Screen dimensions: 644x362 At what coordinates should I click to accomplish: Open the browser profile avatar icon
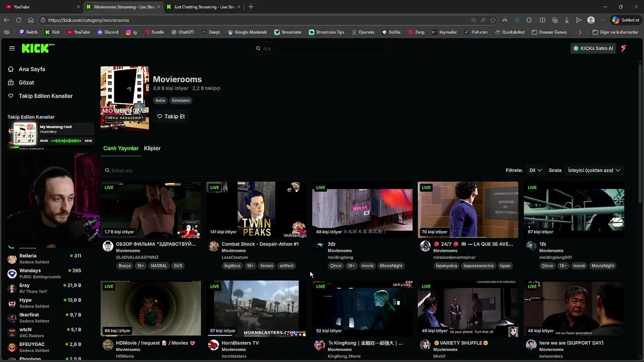(591, 20)
